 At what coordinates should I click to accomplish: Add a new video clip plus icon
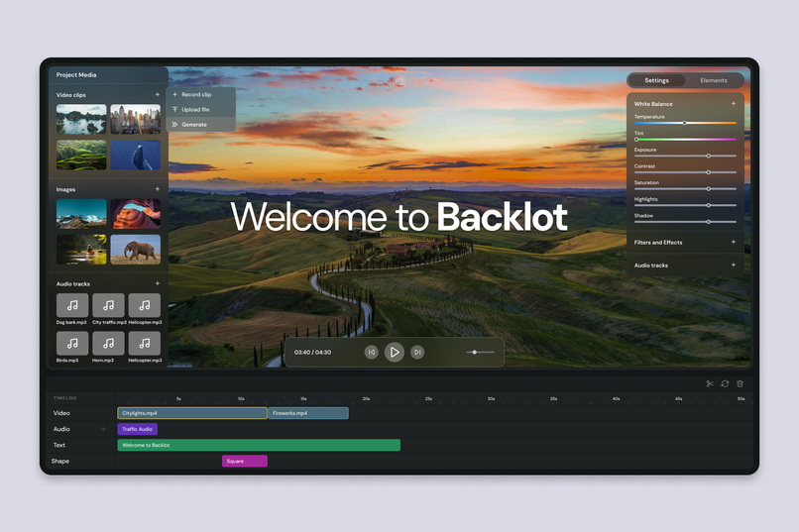click(157, 95)
